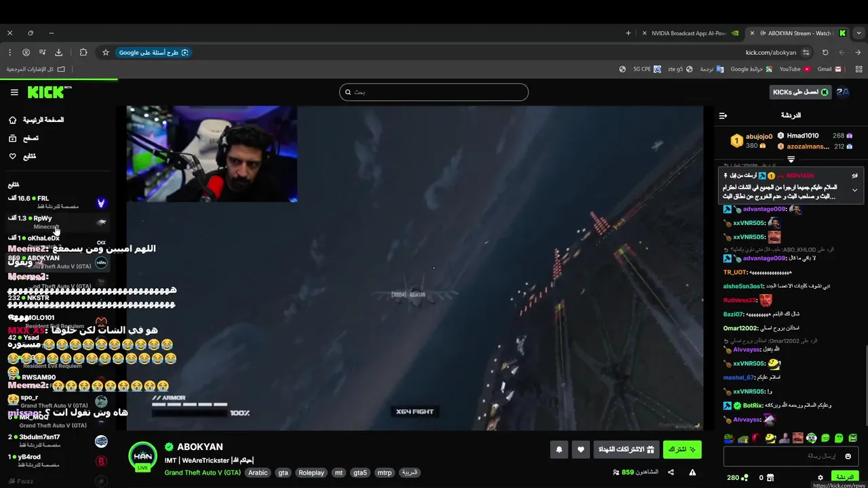Bookmark this page with star icon

click(x=106, y=52)
